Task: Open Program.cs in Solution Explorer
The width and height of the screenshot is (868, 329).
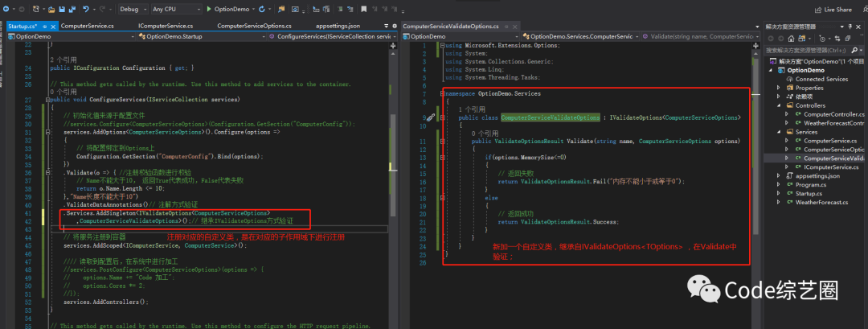Action: tap(810, 185)
